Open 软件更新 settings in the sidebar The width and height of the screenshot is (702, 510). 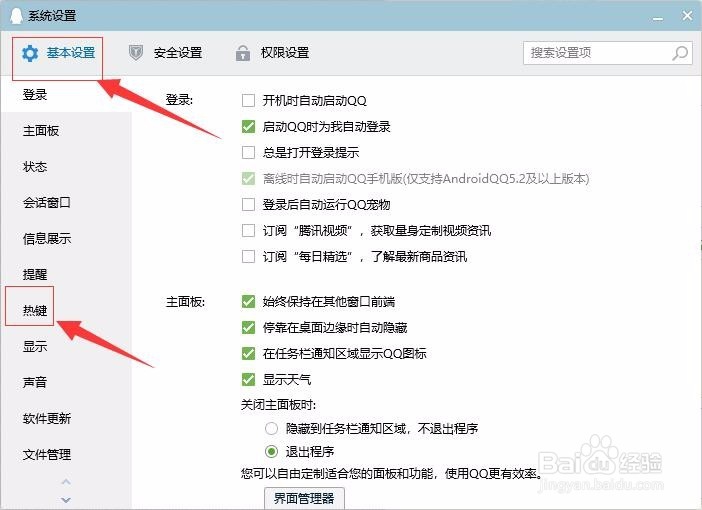coord(47,419)
